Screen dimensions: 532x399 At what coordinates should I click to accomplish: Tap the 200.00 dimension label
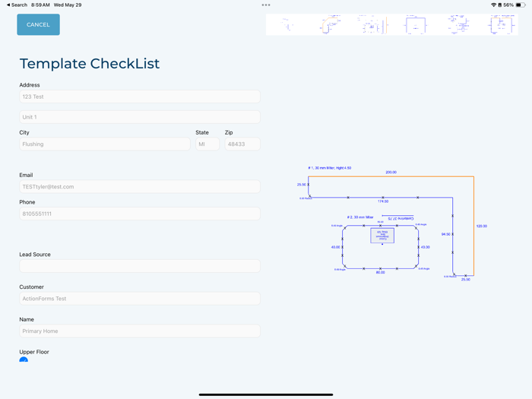pyautogui.click(x=391, y=172)
